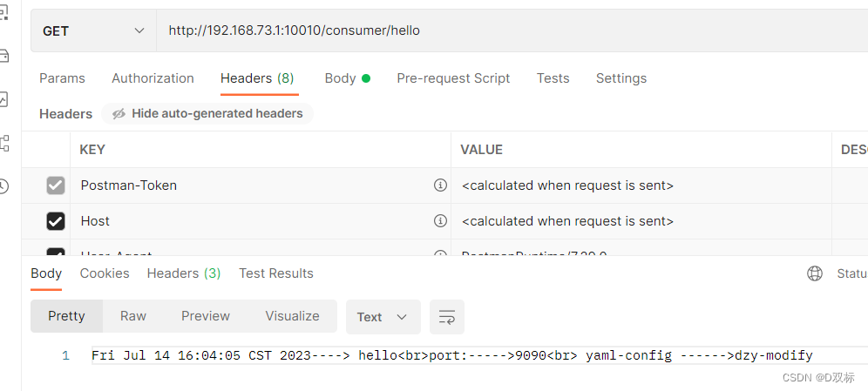The height and width of the screenshot is (391, 868).
Task: Click the Host calculated value cell
Action: (641, 221)
